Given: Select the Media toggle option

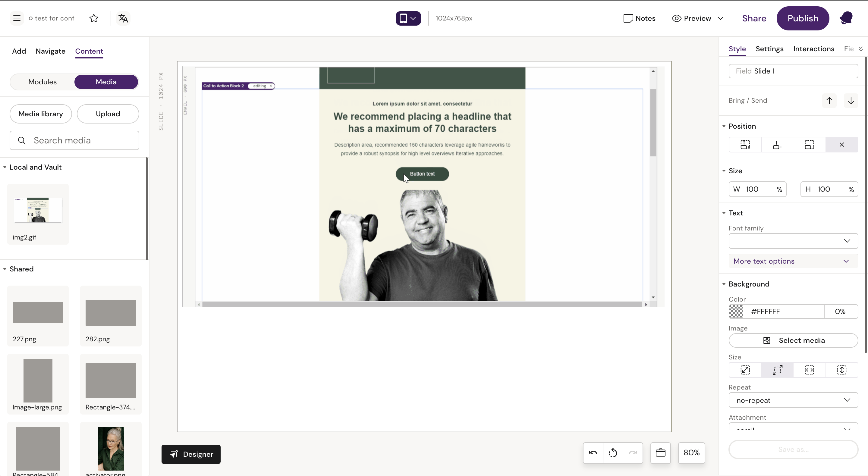Looking at the screenshot, I should 106,82.
